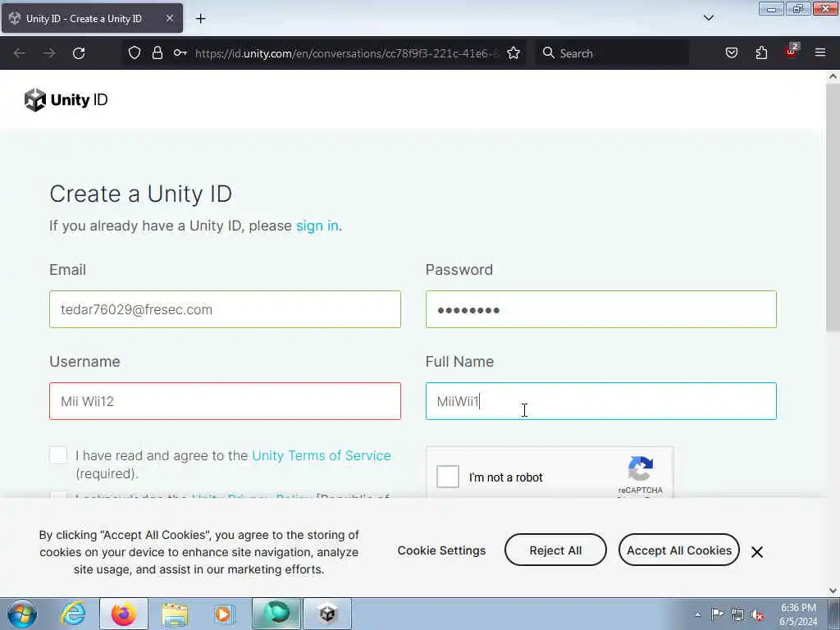Go forward using the browser forward arrow
The image size is (840, 630).
click(49, 53)
